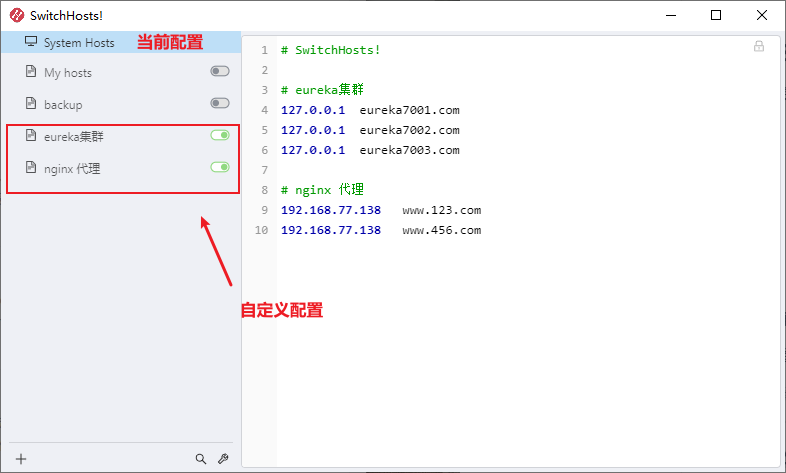
Task: Close the SwitchHosts! window
Action: [761, 16]
